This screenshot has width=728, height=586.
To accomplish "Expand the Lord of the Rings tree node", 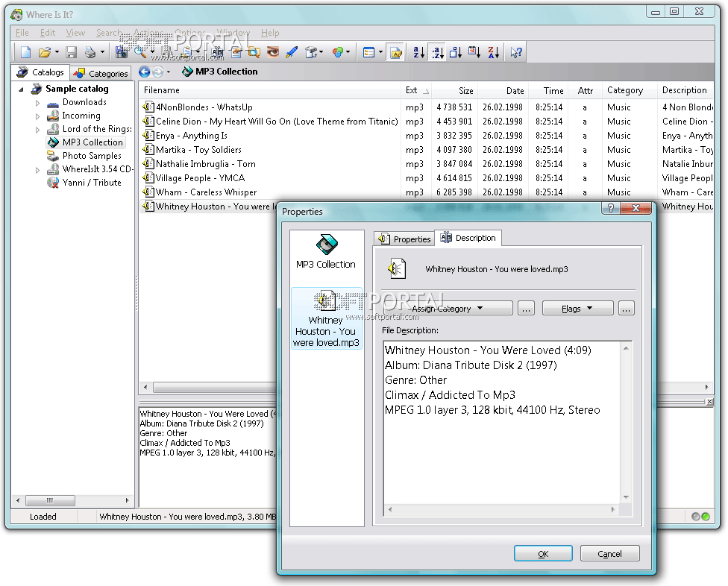I will 37,130.
